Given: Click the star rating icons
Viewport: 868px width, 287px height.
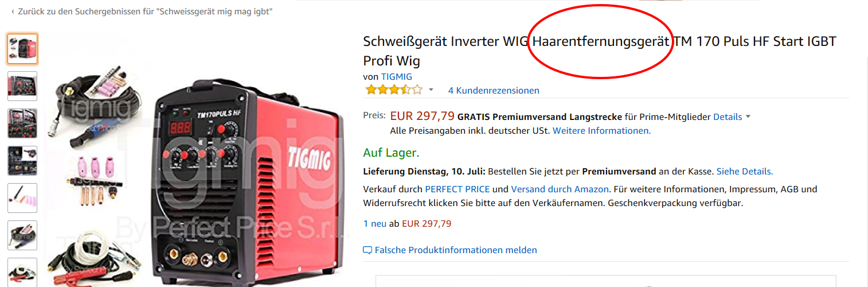Looking at the screenshot, I should tap(394, 90).
